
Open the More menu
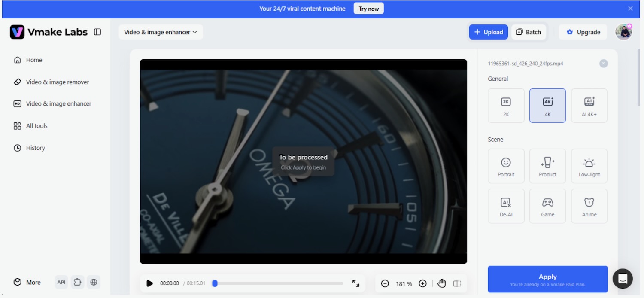(x=27, y=282)
